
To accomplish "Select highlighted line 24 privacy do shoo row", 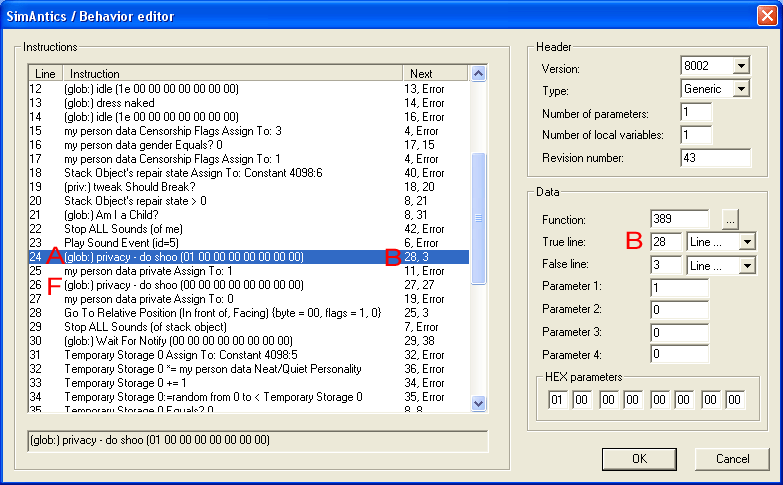I will [249, 257].
